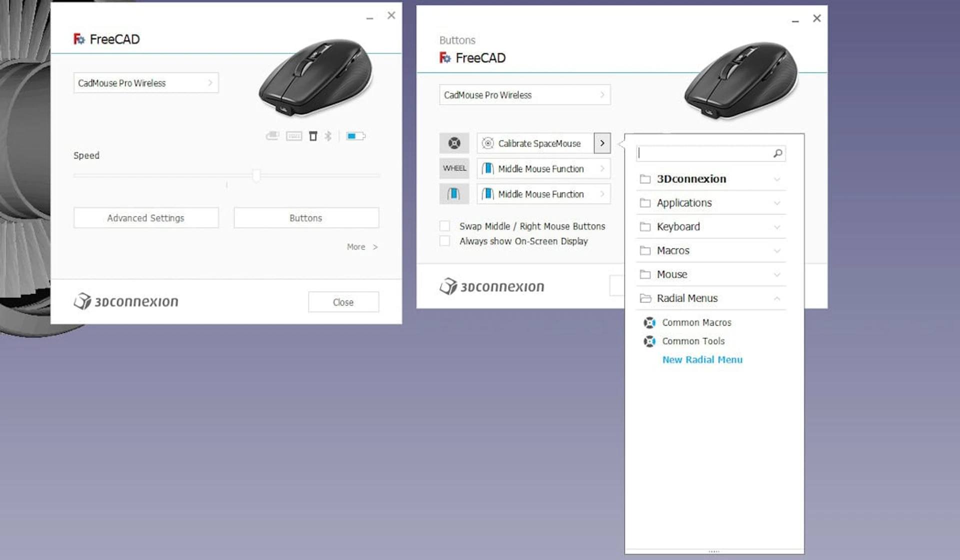Close the left FreeCAD settings window
The height and width of the screenshot is (560, 960).
coord(391,15)
